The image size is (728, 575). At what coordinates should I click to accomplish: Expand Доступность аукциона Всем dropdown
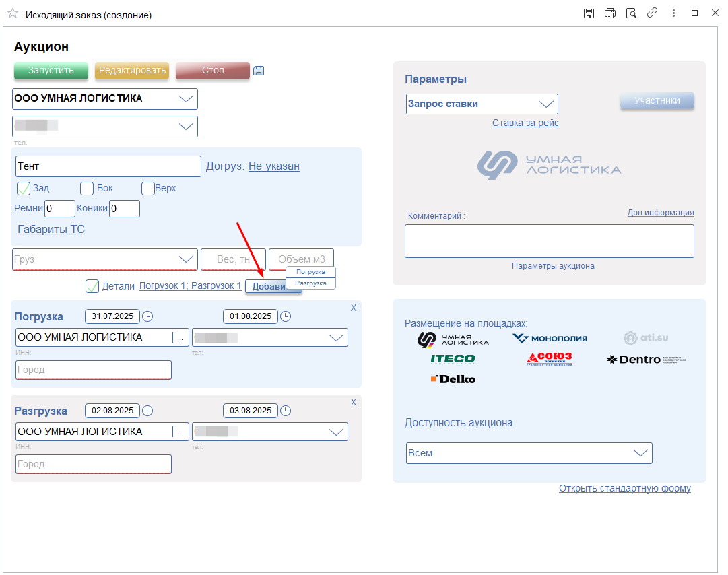click(x=640, y=453)
